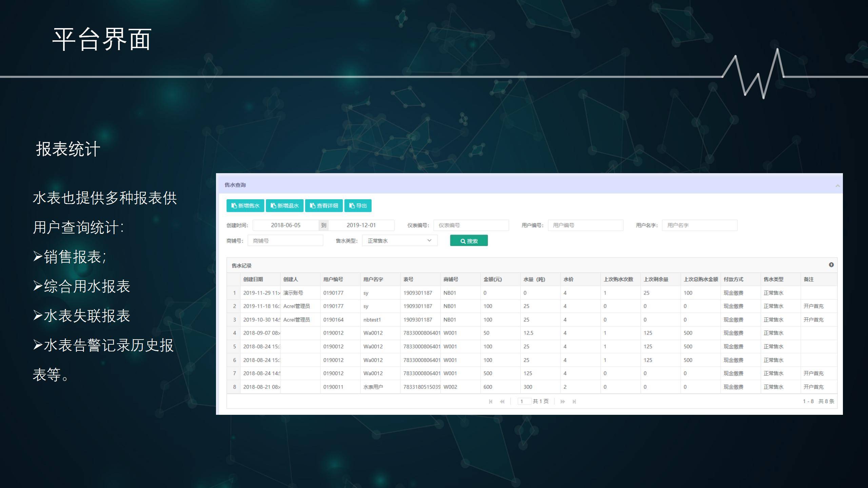Screen dimensions: 868x488
Task: Select row with user nbtest1
Action: click(x=372, y=320)
